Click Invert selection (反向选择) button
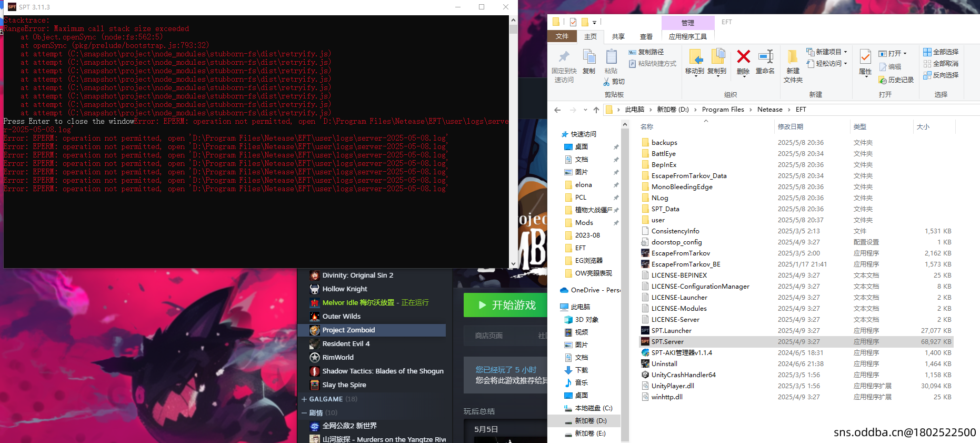The width and height of the screenshot is (980, 443). tap(941, 75)
